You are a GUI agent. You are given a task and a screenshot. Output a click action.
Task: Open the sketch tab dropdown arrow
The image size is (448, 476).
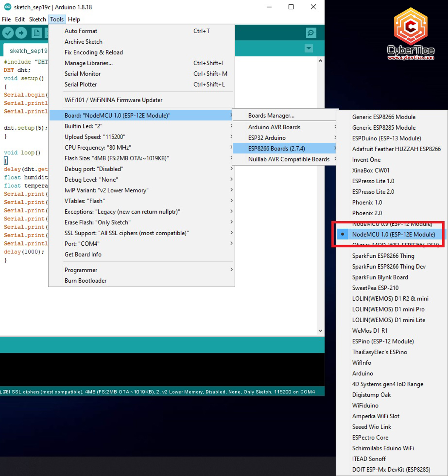pos(309,48)
